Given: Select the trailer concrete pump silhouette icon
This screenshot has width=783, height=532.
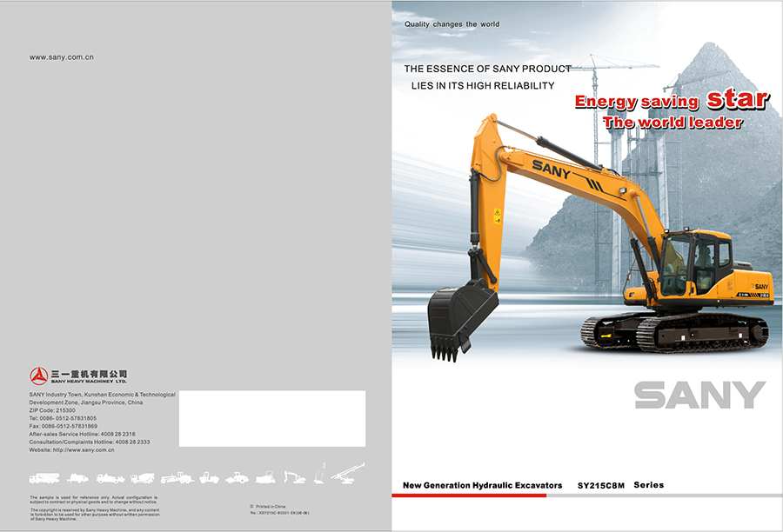Looking at the screenshot, I should tap(77, 478).
